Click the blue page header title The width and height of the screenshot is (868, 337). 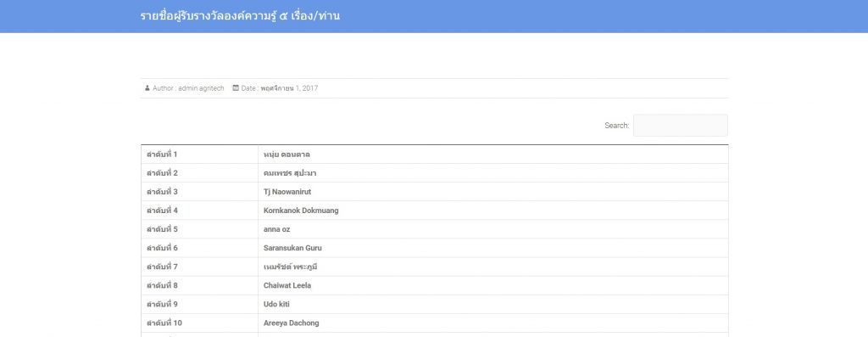240,15
